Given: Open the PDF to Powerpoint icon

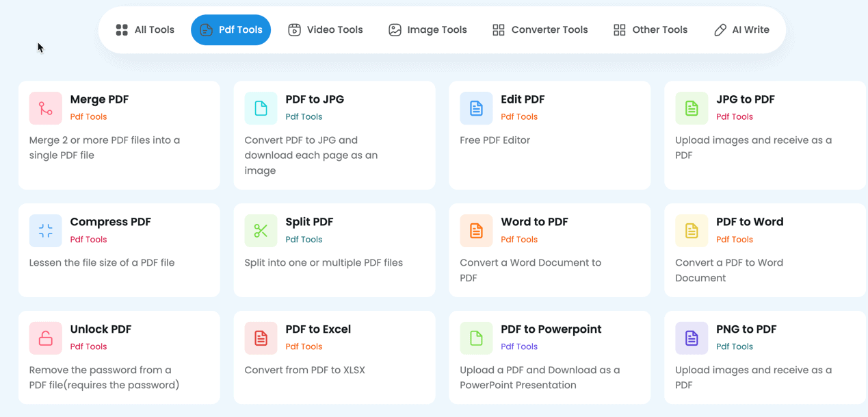Looking at the screenshot, I should point(476,338).
